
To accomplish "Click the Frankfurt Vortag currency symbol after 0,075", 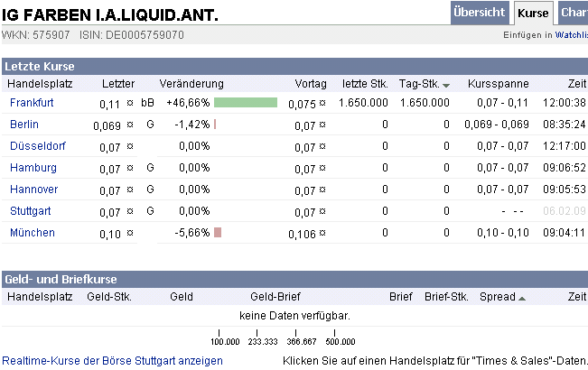I will coord(322,103).
